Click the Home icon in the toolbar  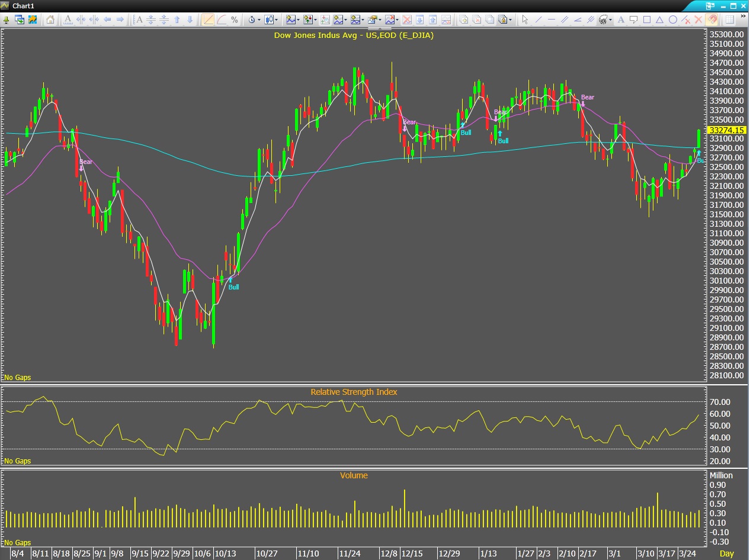50,20
